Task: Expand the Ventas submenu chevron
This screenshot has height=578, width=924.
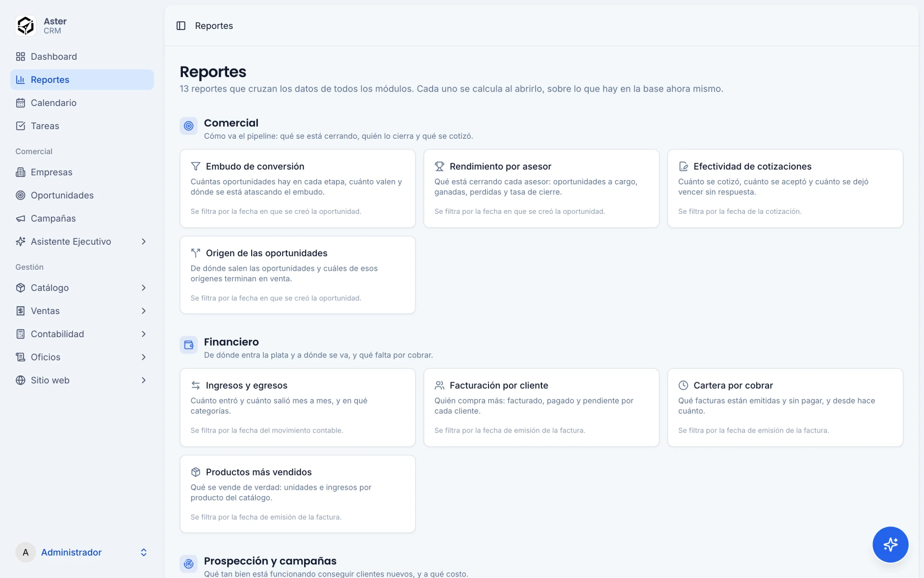Action: click(x=143, y=311)
